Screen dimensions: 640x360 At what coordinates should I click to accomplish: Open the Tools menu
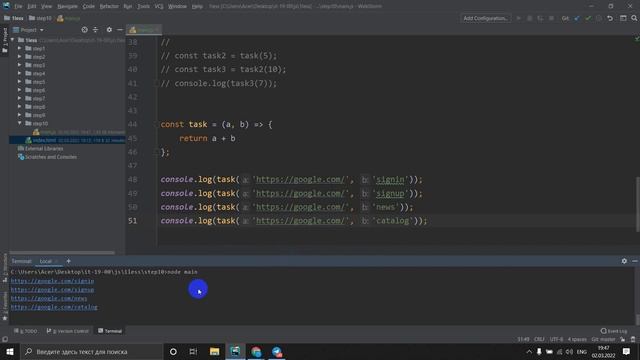tap(143, 7)
